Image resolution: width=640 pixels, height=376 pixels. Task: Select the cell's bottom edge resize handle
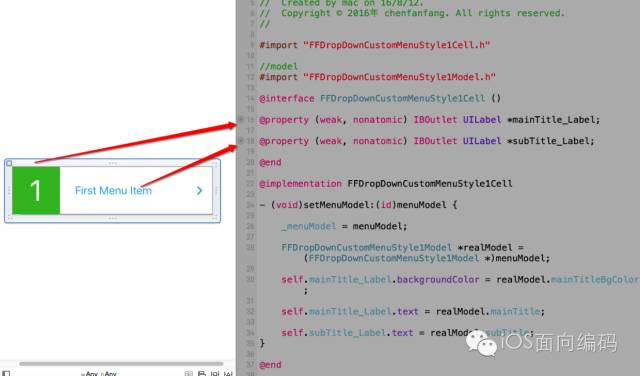[113, 218]
